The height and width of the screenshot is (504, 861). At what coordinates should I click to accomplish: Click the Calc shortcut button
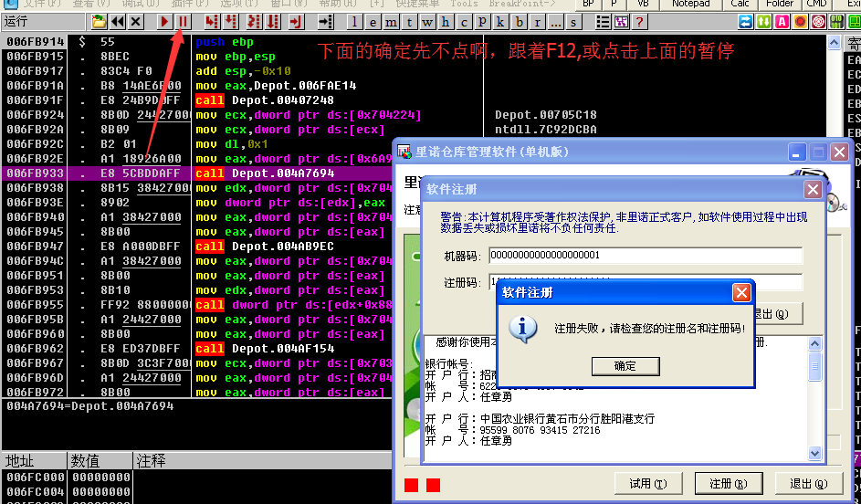(x=740, y=4)
